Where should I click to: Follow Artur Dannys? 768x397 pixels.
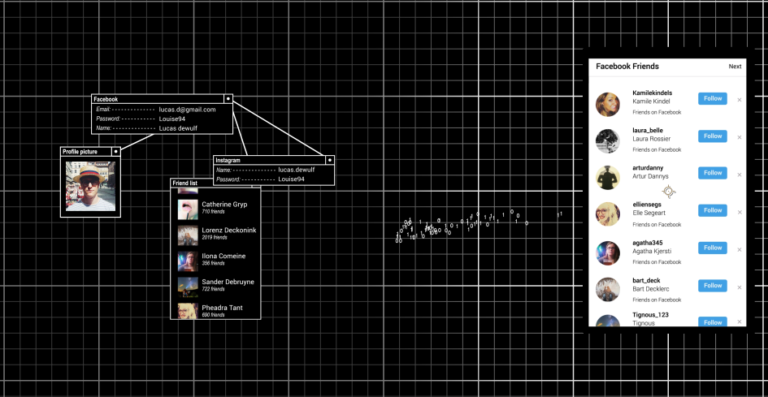713,173
